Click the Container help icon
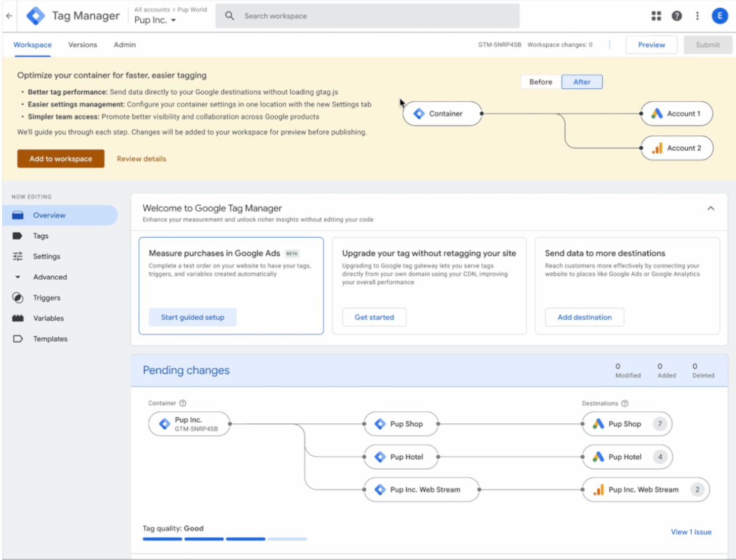This screenshot has height=560, width=736. click(183, 403)
